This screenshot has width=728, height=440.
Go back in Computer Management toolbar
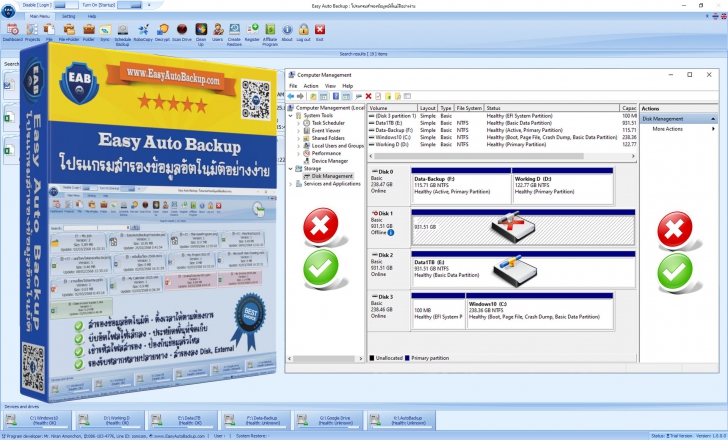pyautogui.click(x=291, y=96)
